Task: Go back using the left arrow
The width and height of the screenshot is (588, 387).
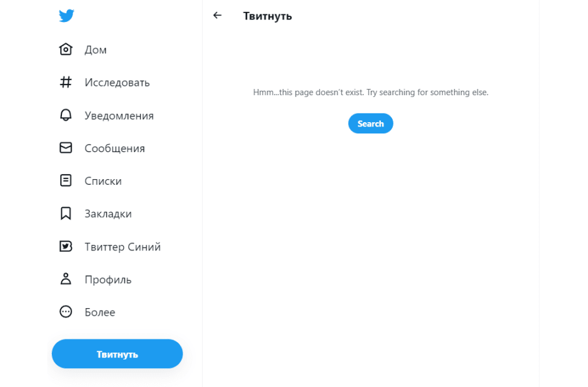Action: pos(218,16)
